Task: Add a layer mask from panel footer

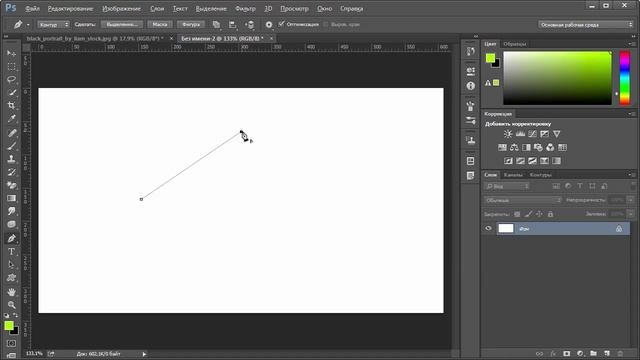Action: coord(567,353)
